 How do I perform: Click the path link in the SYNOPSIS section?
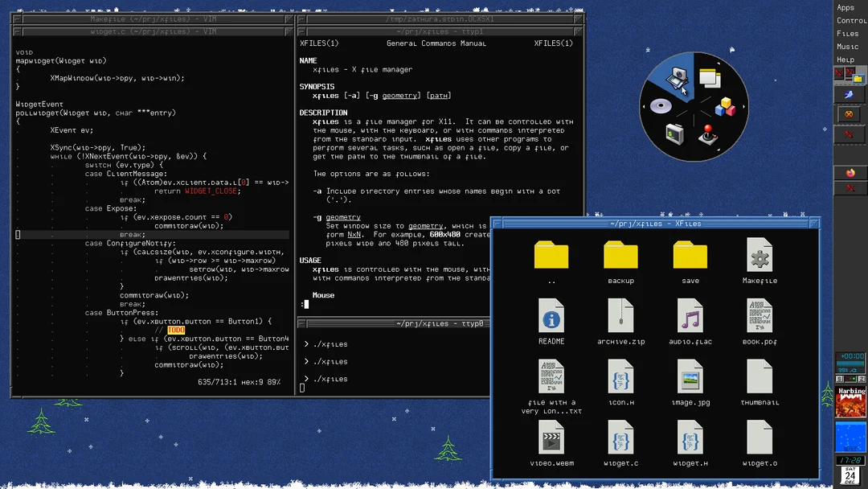pos(438,95)
